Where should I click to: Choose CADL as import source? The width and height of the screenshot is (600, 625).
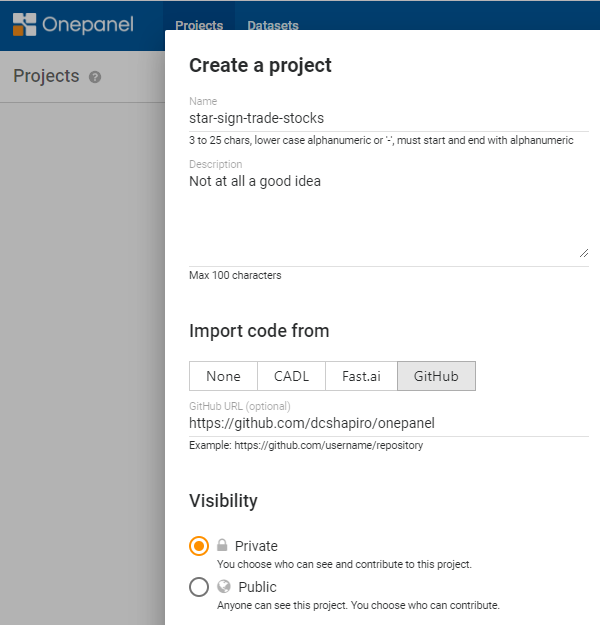coord(292,376)
